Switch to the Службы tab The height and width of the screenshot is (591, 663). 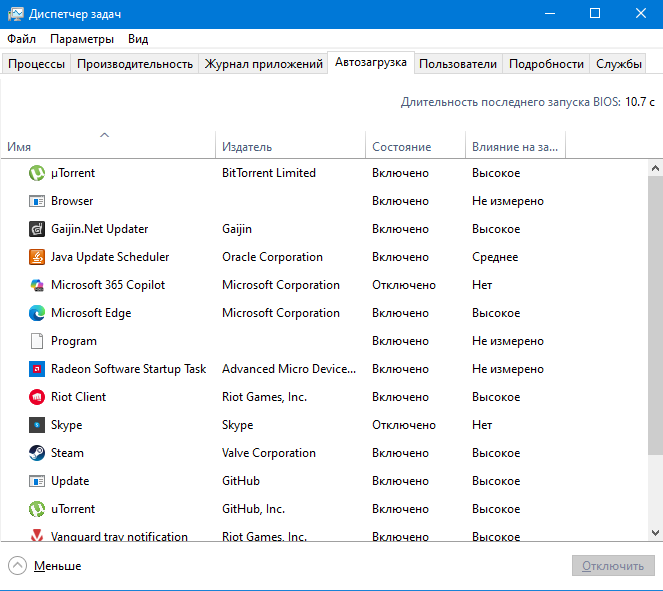(618, 64)
